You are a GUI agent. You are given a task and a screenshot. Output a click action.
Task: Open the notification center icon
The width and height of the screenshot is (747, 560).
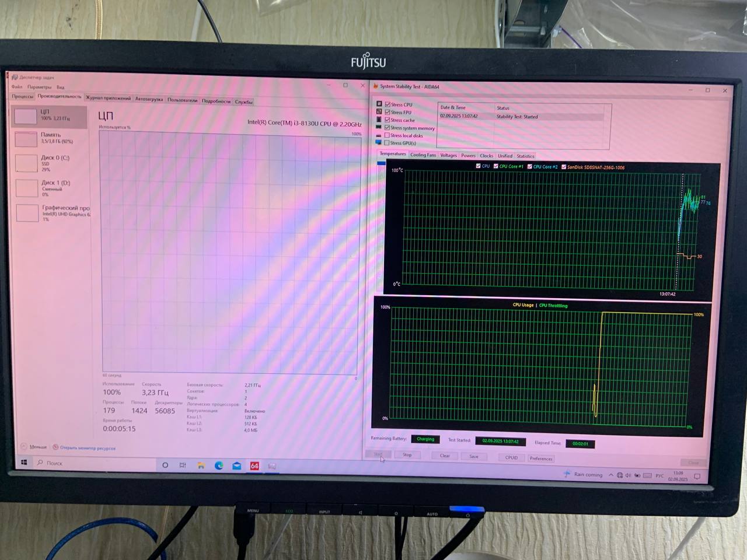pos(697,477)
